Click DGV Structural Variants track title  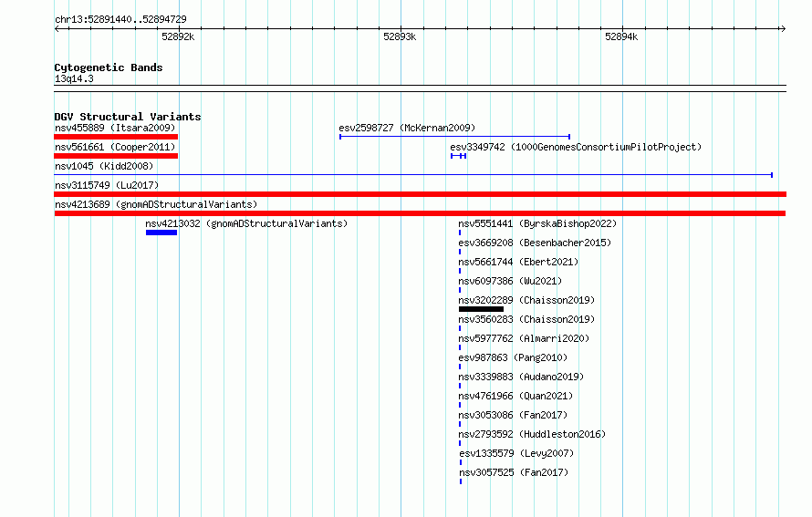tap(128, 117)
